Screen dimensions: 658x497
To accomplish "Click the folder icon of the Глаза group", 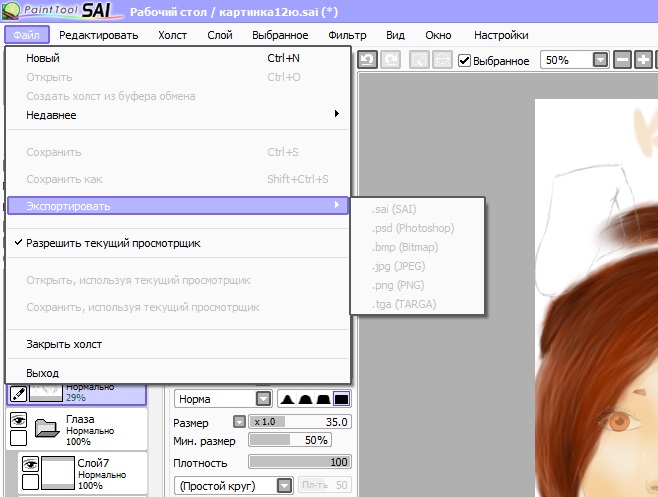I will click(47, 428).
